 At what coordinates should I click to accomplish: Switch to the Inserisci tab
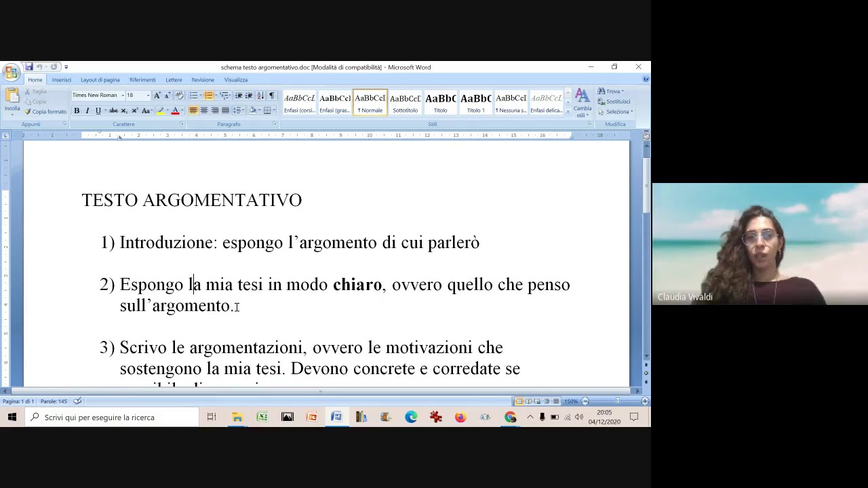click(61, 80)
